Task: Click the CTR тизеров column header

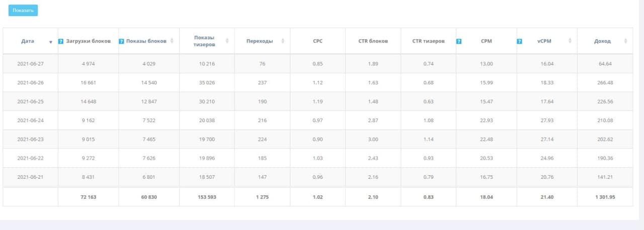Action: [x=428, y=41]
